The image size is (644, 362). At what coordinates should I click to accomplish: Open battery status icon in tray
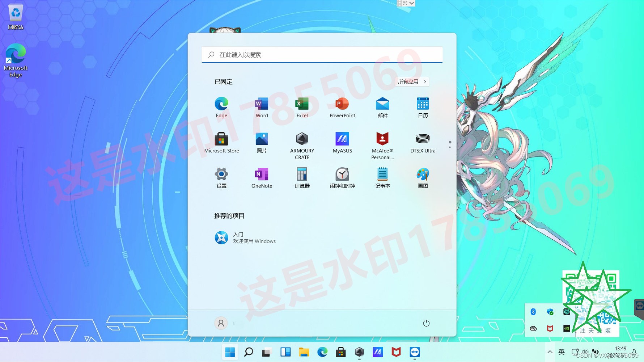(595, 352)
